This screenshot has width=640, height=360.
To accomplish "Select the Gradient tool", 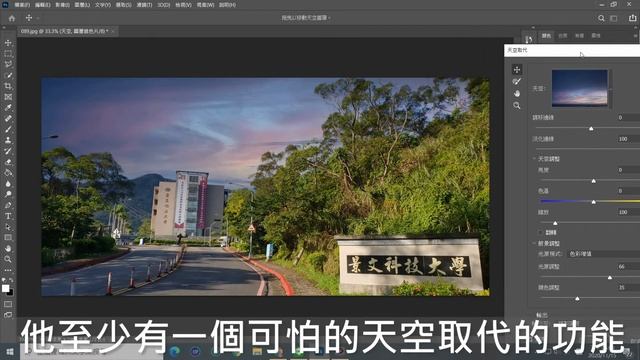I will tap(8, 173).
